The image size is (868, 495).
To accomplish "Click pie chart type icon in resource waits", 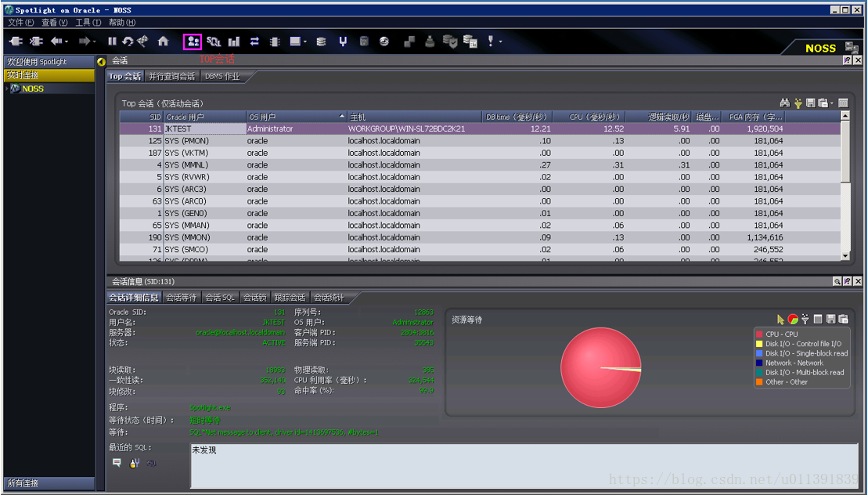I will [x=793, y=319].
